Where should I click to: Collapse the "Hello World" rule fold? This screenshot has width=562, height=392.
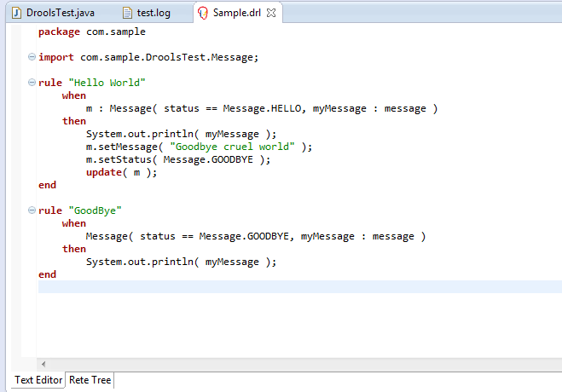coord(32,83)
